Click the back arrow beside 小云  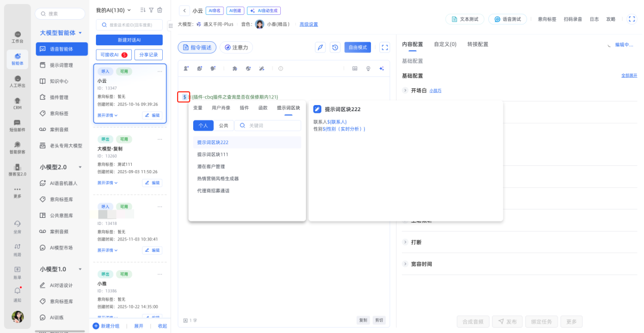[x=184, y=11]
